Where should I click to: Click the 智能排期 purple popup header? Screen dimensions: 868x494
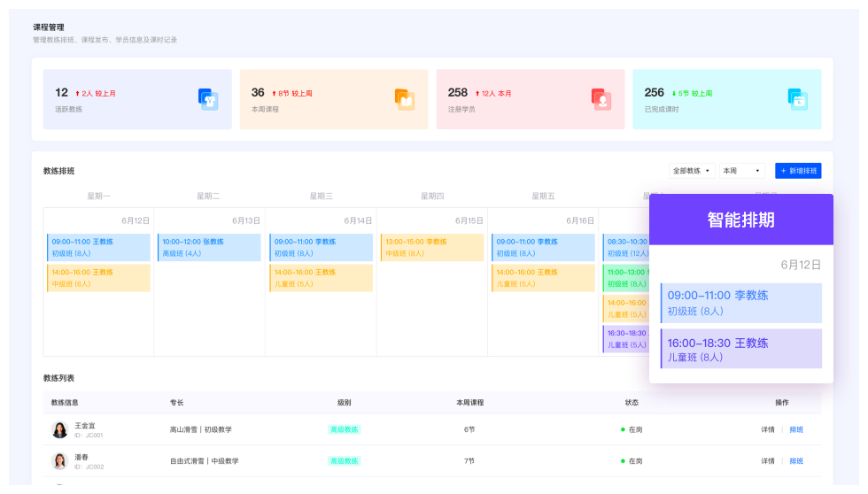[741, 220]
